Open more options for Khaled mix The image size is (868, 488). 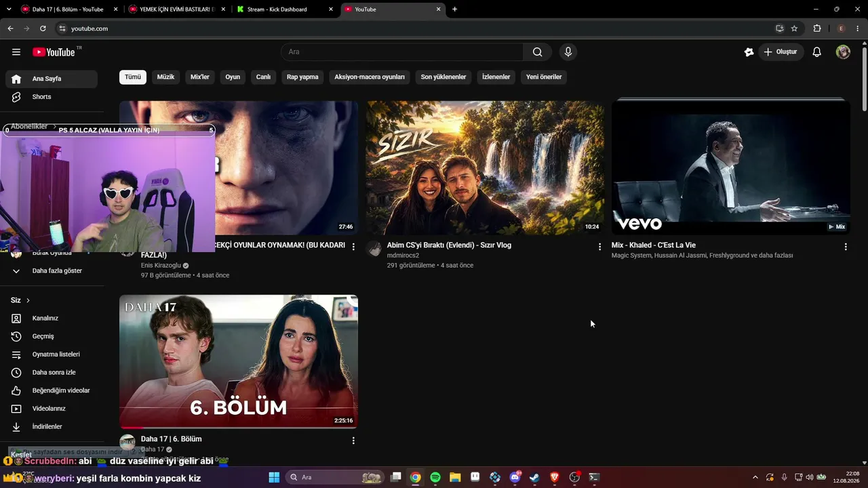pos(846,247)
